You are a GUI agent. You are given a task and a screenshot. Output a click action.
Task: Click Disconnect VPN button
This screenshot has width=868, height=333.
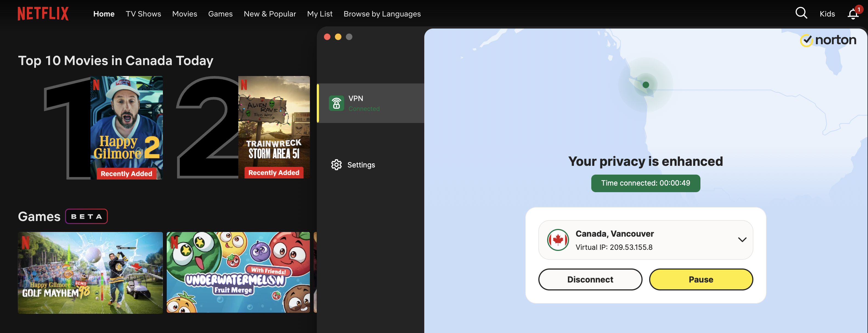pos(590,279)
